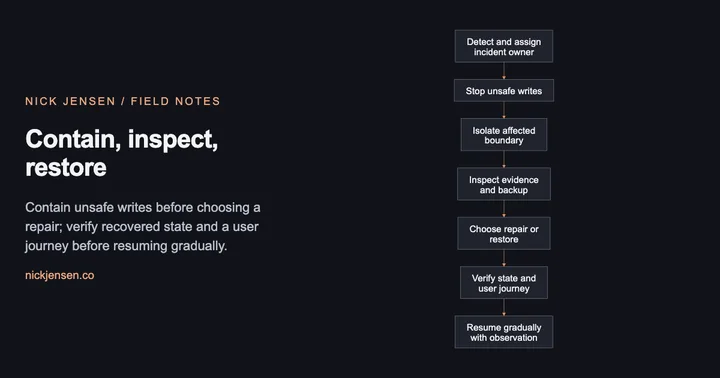The height and width of the screenshot is (378, 720).
Task: Click the arrow between Detect and Stop nodes
Action: tap(504, 71)
